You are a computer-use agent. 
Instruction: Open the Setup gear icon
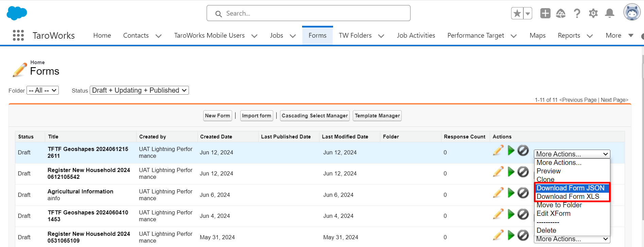tap(593, 14)
